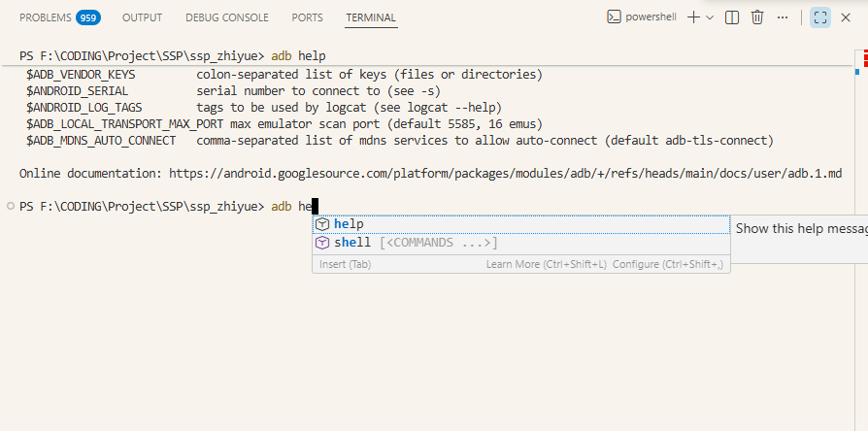
Task: Toggle maximized panel size
Action: (819, 17)
